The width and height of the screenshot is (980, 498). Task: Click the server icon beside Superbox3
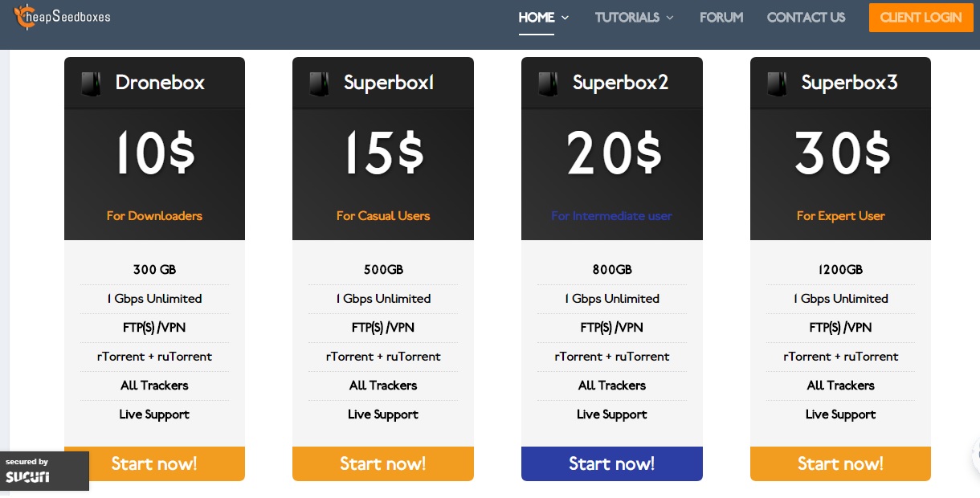coord(777,84)
